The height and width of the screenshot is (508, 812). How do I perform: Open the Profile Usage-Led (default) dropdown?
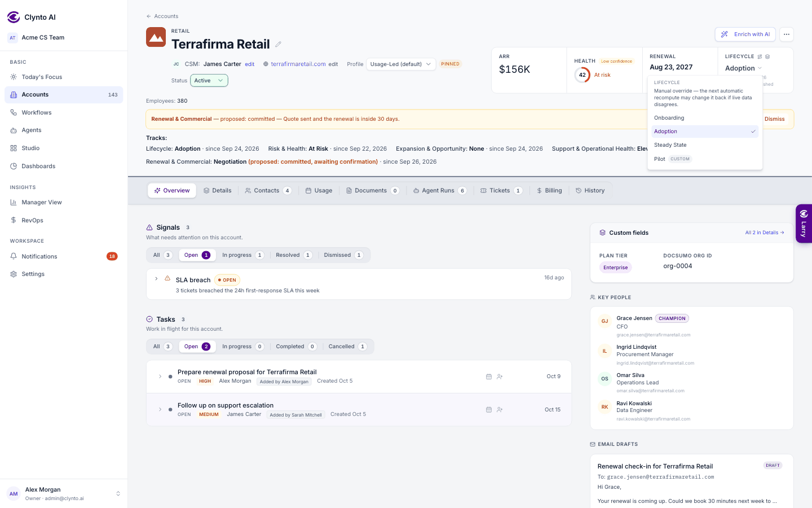pyautogui.click(x=401, y=64)
